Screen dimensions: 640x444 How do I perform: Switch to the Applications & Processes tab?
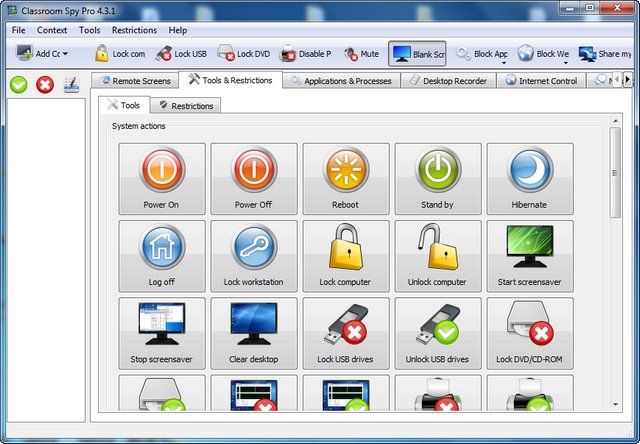[x=339, y=81]
